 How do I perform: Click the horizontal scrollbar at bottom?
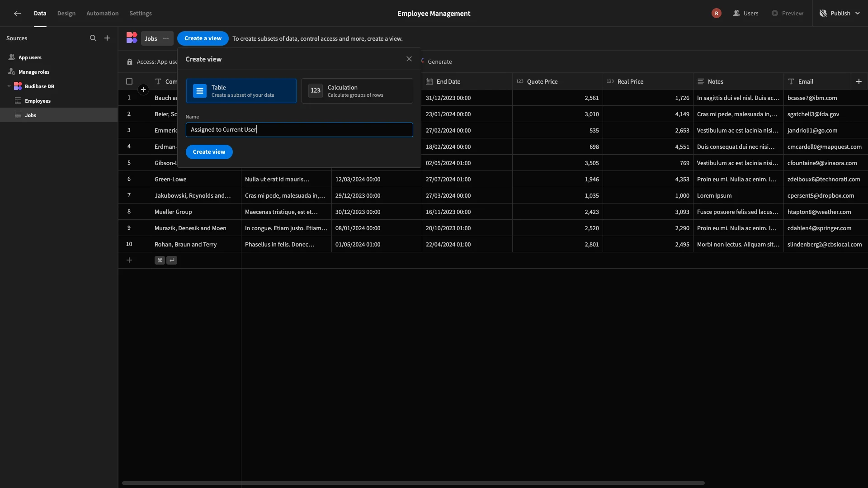tap(413, 483)
